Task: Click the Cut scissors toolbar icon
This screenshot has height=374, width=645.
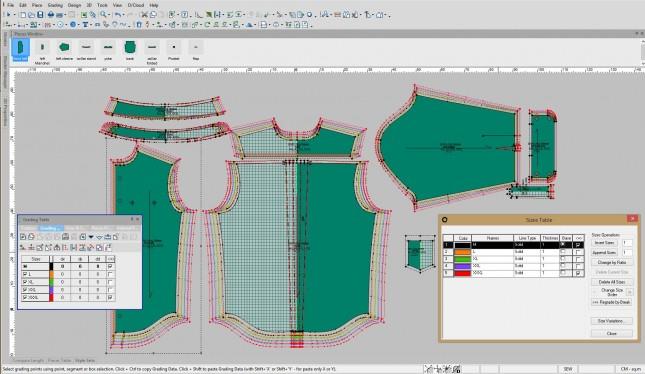Action: (x=144, y=15)
